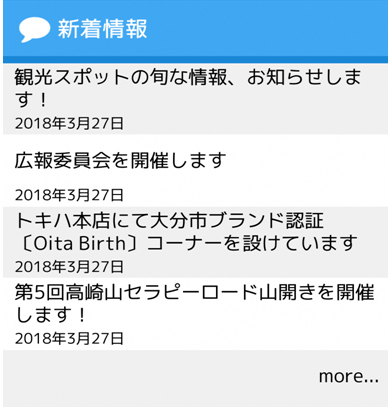Select the Oita Birth text
This screenshot has width=388, height=407.
click(80, 243)
